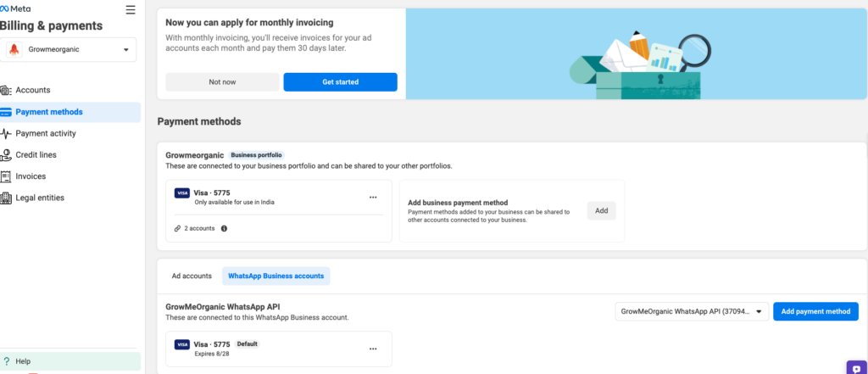
Task: Switch to the Ad accounts tab
Action: click(x=192, y=276)
